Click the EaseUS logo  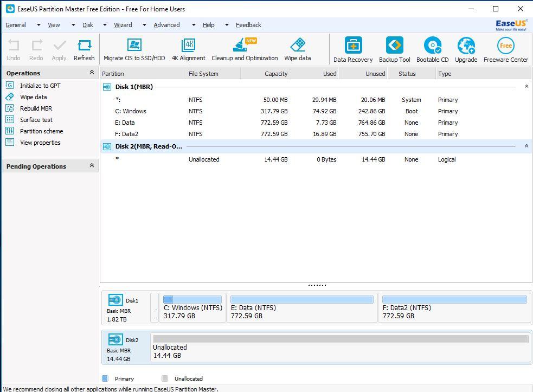coord(511,25)
